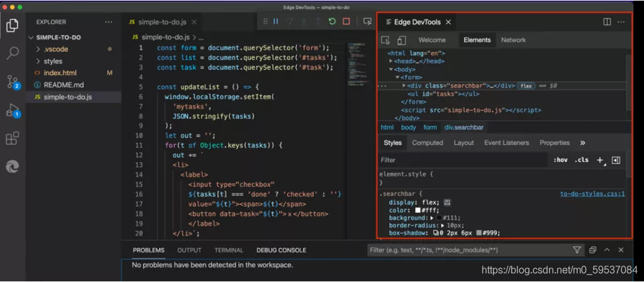Click the filter icon in the Problems panel
Screen dimensions: 644x282
(577, 250)
